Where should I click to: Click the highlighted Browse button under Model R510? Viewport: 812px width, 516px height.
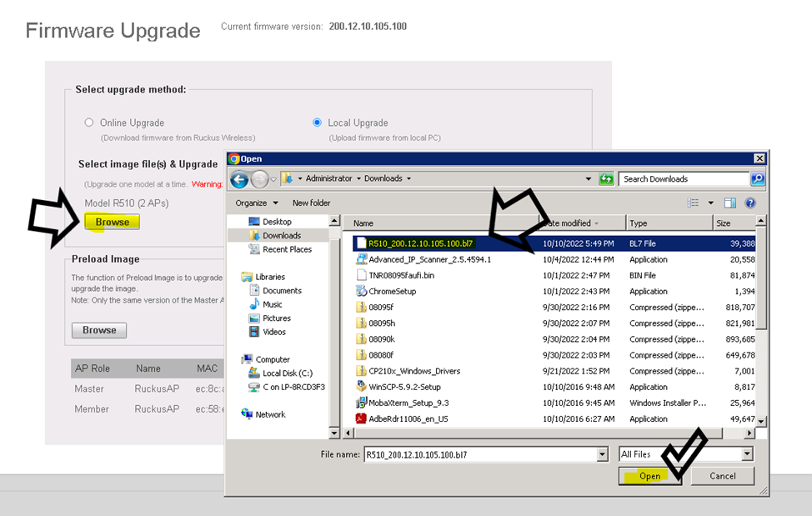pyautogui.click(x=112, y=222)
